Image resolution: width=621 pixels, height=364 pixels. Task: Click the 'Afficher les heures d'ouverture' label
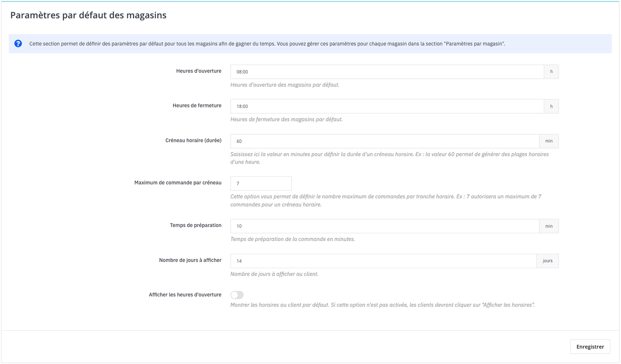pyautogui.click(x=185, y=295)
